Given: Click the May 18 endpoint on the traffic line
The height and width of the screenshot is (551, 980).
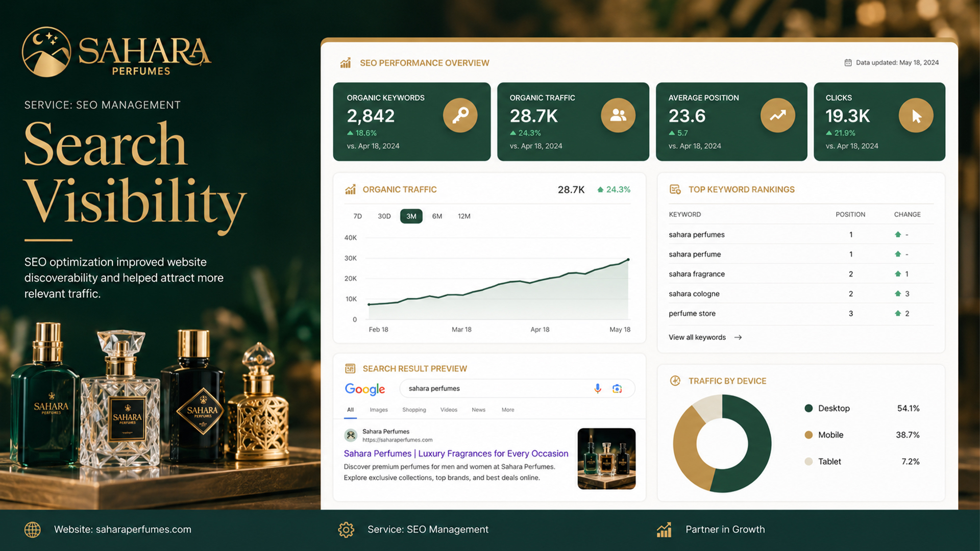Looking at the screenshot, I should point(628,260).
